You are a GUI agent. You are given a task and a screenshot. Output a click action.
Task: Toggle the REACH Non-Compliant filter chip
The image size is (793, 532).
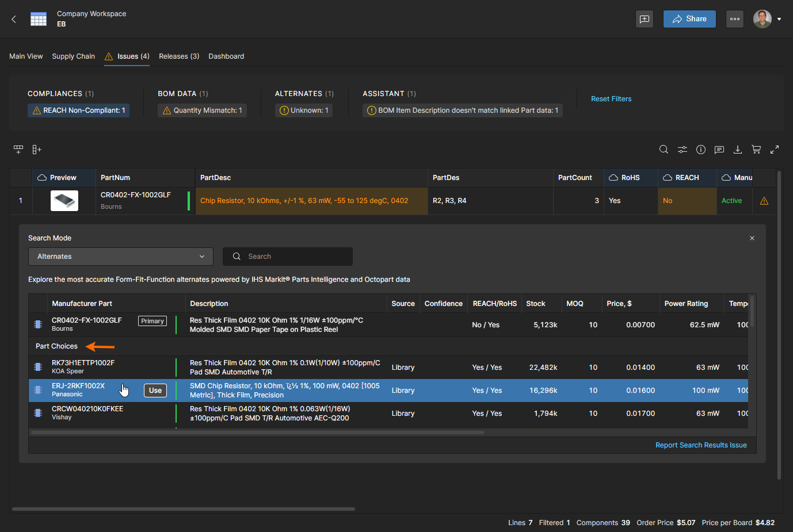78,110
